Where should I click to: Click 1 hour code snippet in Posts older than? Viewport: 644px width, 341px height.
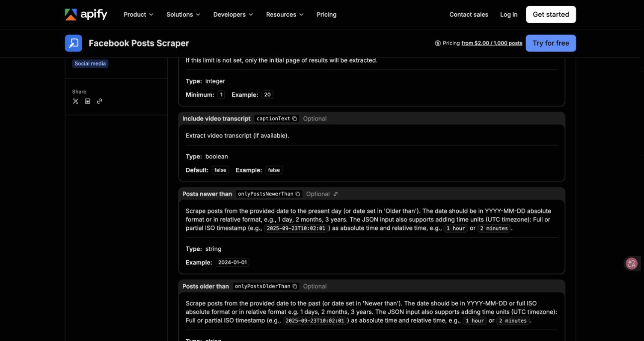click(x=475, y=320)
